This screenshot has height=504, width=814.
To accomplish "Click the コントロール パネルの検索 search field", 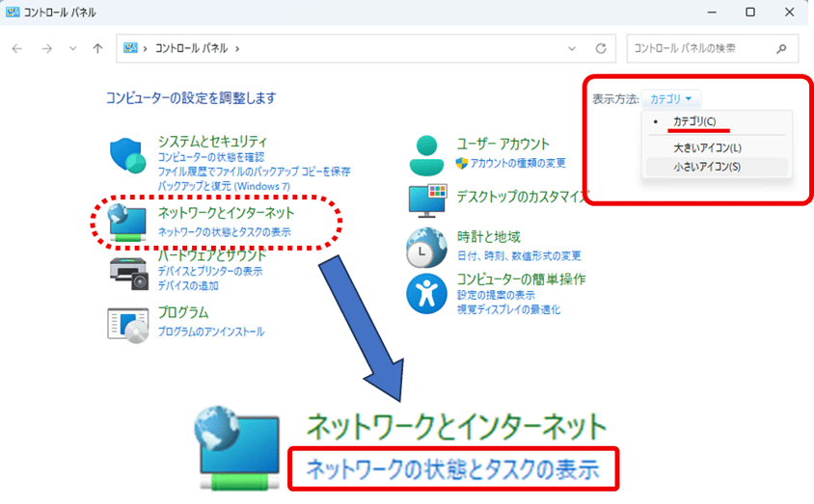I will click(x=700, y=48).
